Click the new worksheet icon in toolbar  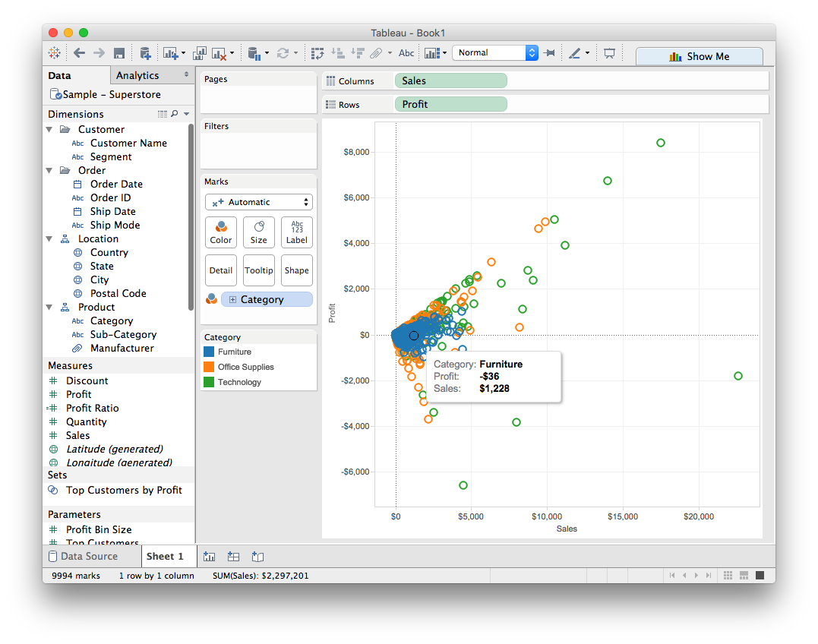(x=171, y=53)
